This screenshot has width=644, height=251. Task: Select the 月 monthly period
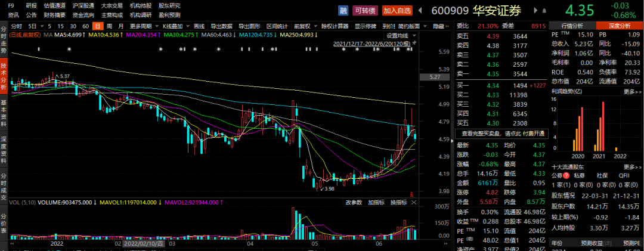click(x=120, y=26)
